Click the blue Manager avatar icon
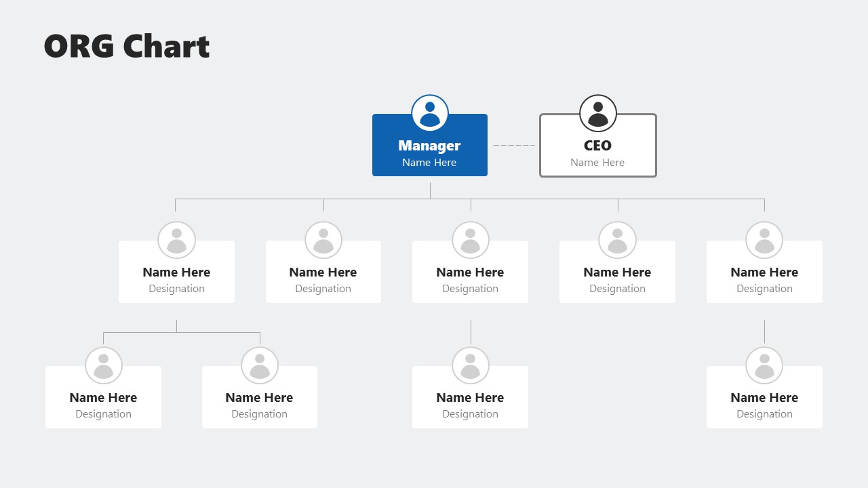 tap(430, 113)
